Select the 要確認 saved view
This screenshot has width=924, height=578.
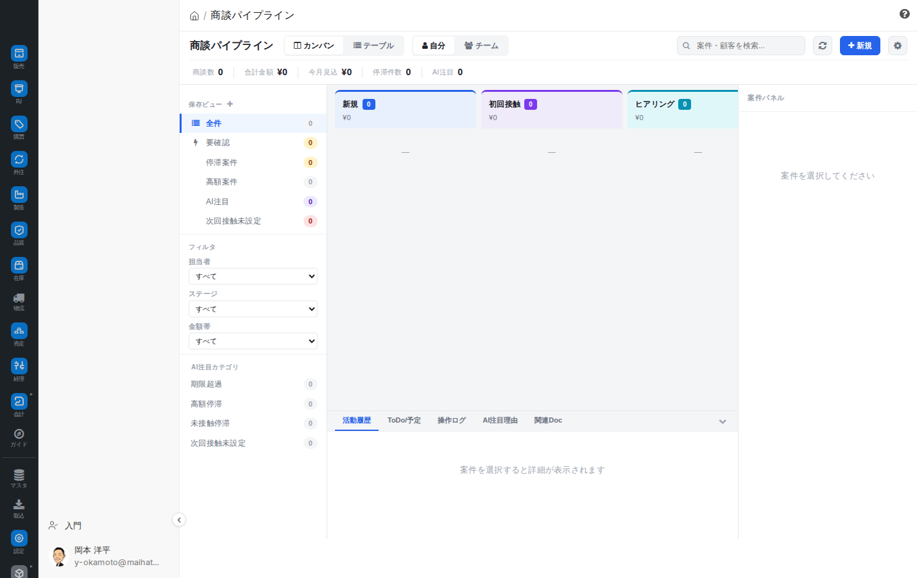253,143
